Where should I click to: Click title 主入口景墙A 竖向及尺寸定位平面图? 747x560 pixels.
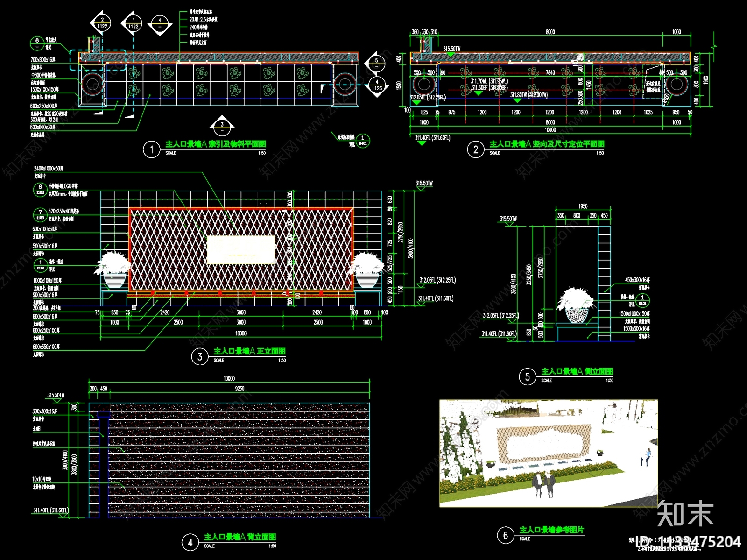pyautogui.click(x=547, y=144)
